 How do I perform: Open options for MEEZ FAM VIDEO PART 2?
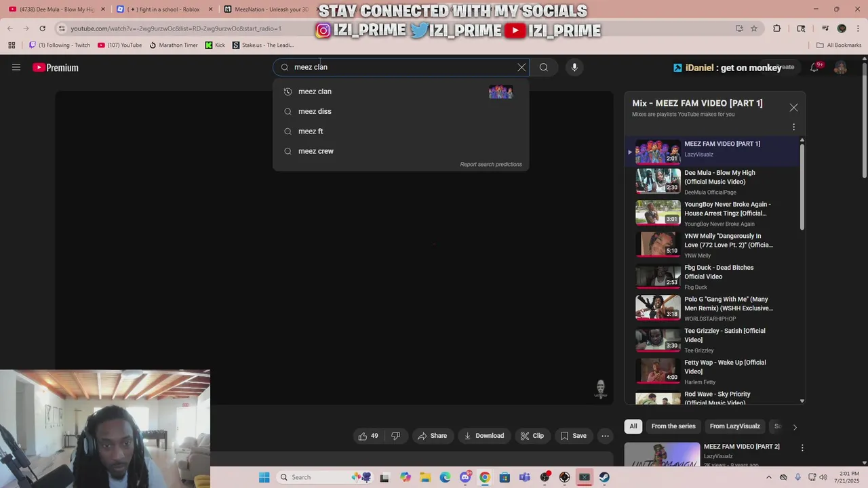pyautogui.click(x=802, y=447)
